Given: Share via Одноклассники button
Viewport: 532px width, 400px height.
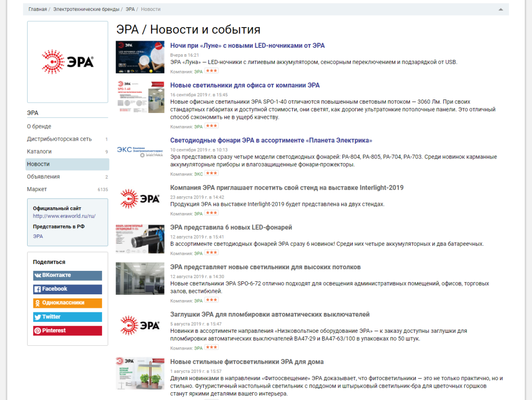Looking at the screenshot, I should [x=68, y=303].
